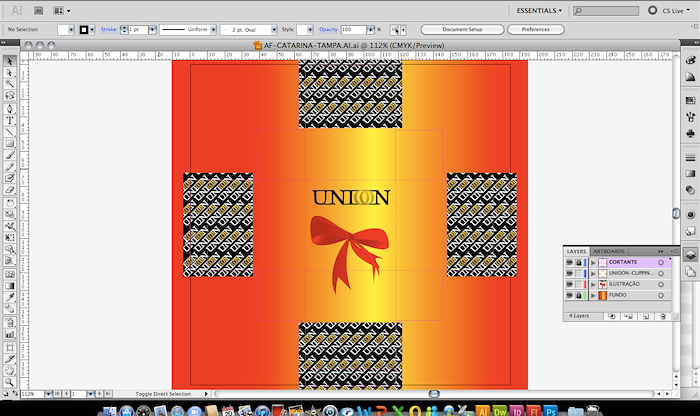The width and height of the screenshot is (700, 416).
Task: Open Layers panel icon in right dock
Action: (x=691, y=255)
